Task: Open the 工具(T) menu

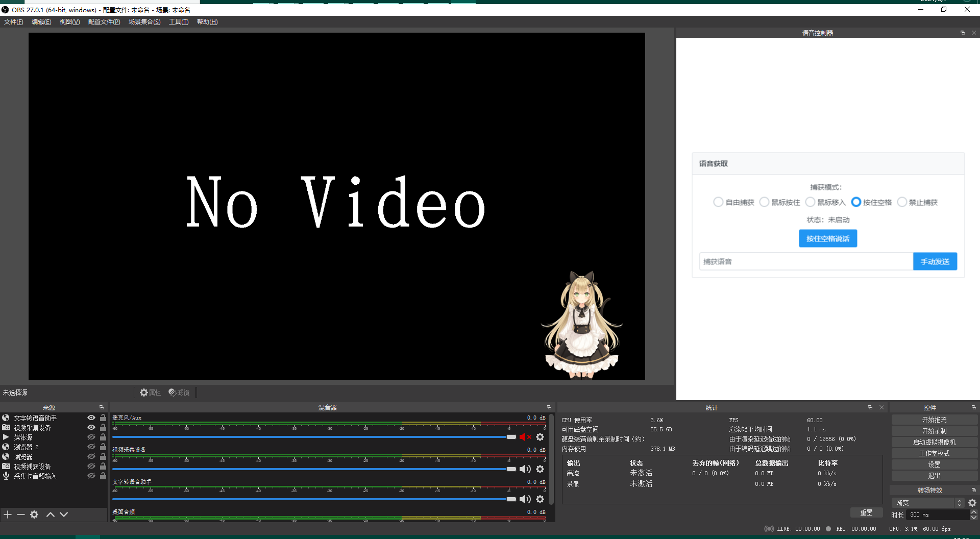Action: 179,22
